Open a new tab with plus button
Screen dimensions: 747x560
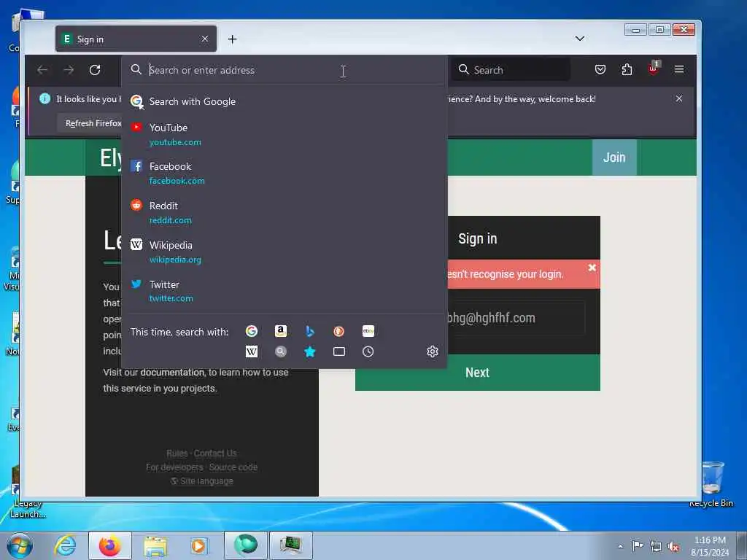[x=232, y=39]
